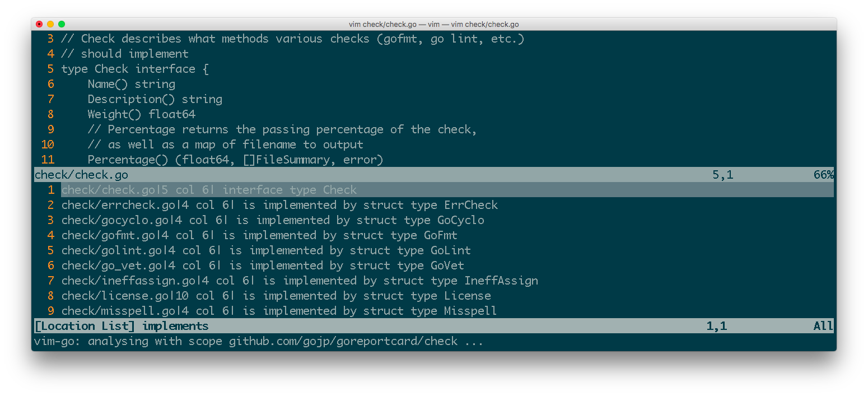Click the Weight() float64 method line

[141, 114]
